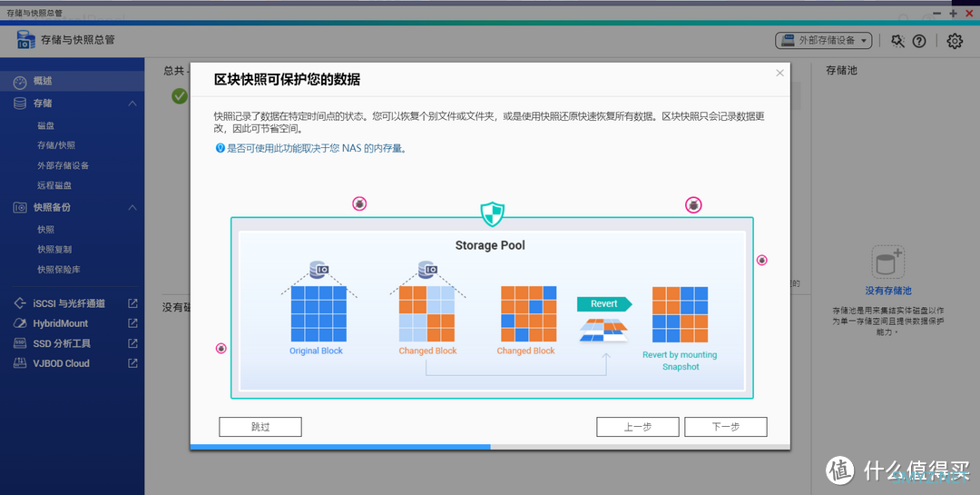Click the 没有存储池 link text
980x495 pixels.
888,291
